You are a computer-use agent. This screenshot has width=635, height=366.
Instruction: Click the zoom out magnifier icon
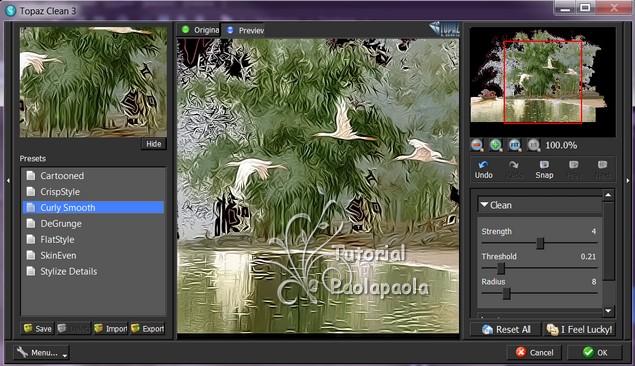click(477, 145)
